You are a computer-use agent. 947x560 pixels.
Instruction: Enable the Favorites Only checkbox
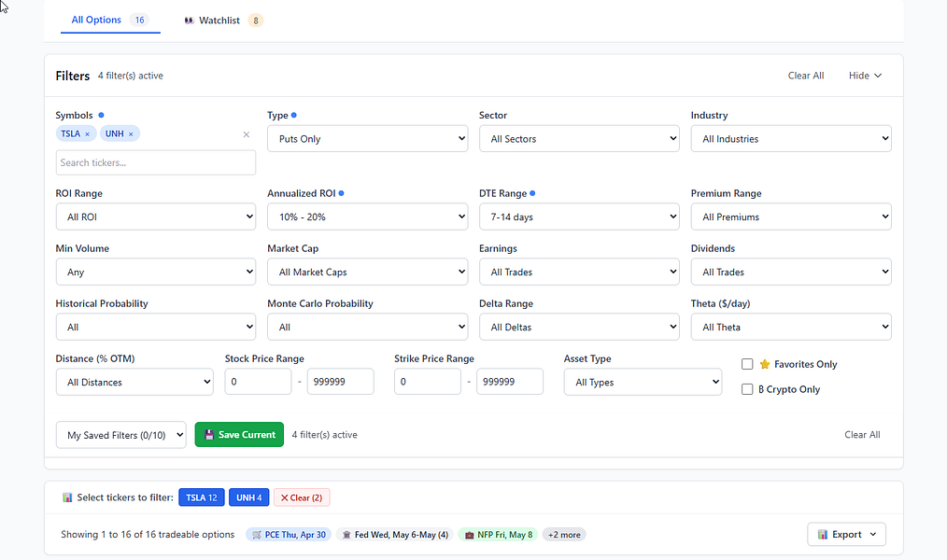(747, 364)
